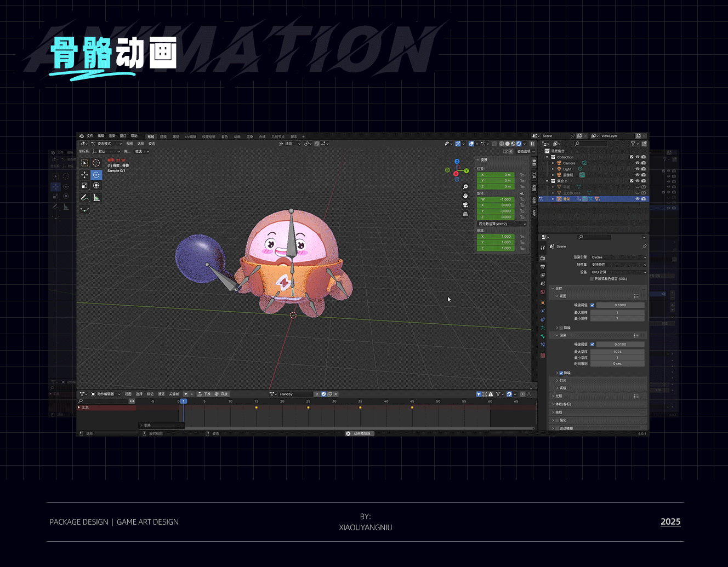728x567 pixels.
Task: Click the keyframe at frame 15
Action: pyautogui.click(x=256, y=408)
